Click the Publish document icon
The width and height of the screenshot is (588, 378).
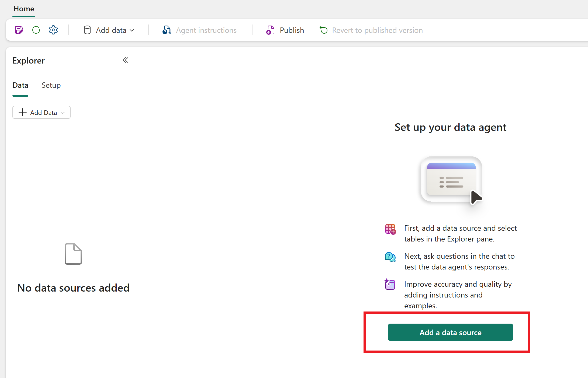coord(270,30)
